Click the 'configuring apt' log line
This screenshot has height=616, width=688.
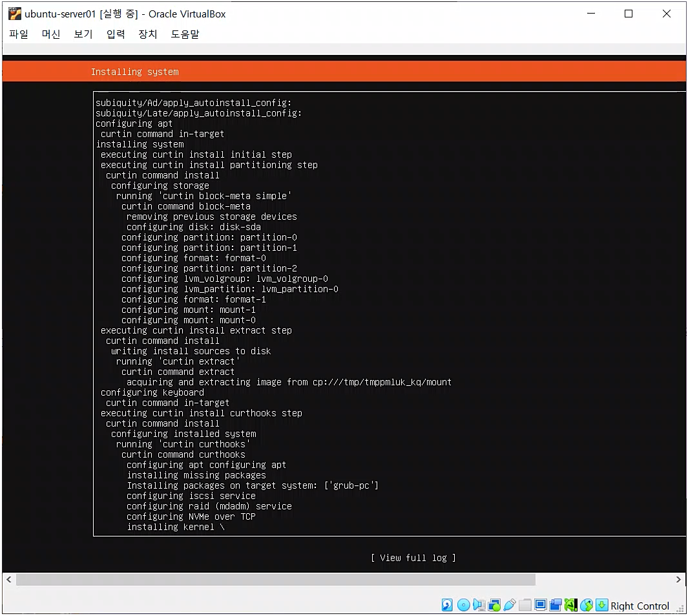134,124
